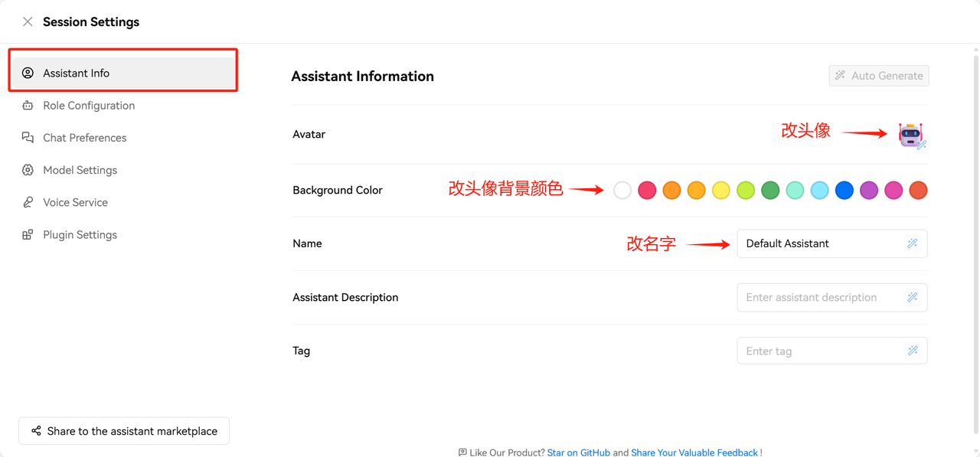Click the magic wand in Assistant Description field
Screen dimensions: 980x457
[912, 297]
